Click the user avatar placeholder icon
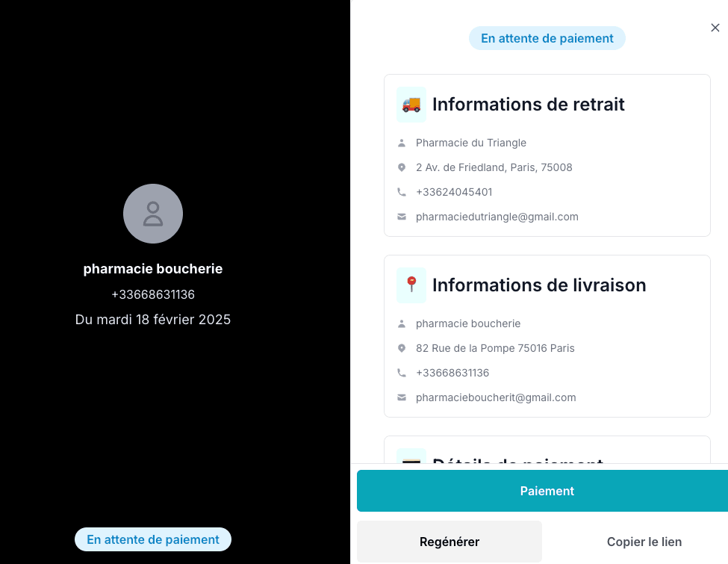 tap(153, 214)
